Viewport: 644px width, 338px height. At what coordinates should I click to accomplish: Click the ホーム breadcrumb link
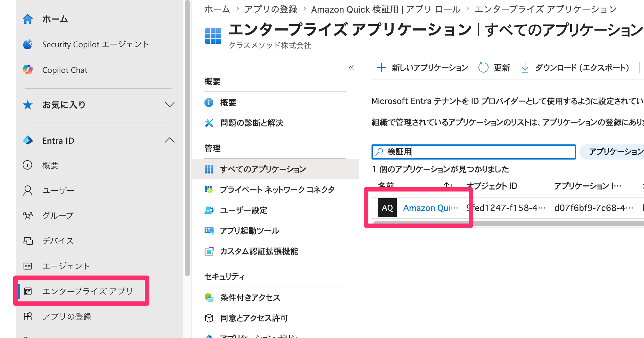[217, 9]
